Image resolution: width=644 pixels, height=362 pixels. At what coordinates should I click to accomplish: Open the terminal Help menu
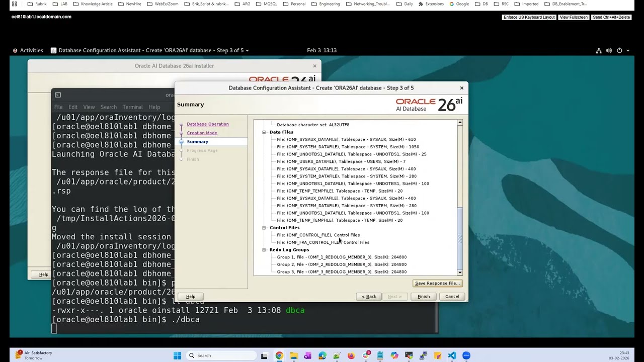pyautogui.click(x=154, y=107)
